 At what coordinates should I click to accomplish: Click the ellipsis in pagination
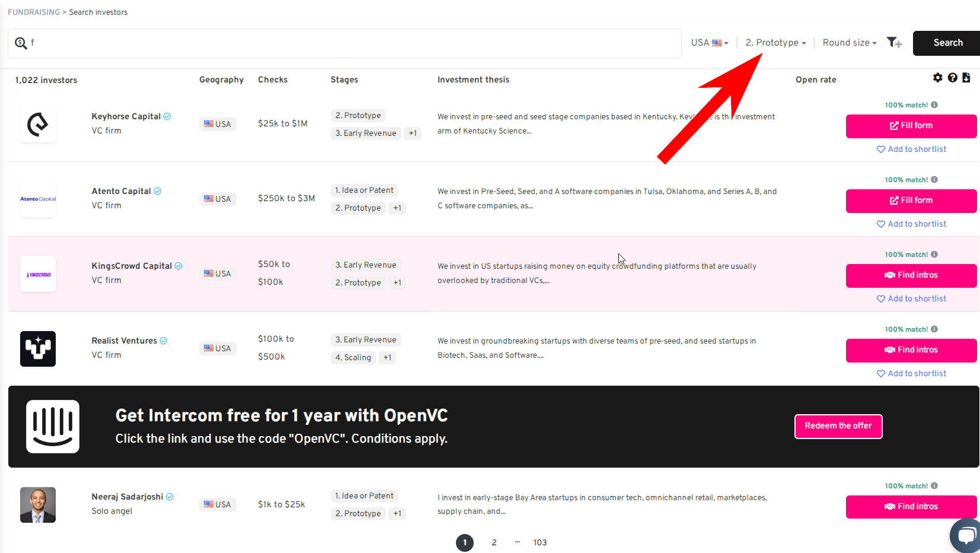[x=518, y=542]
